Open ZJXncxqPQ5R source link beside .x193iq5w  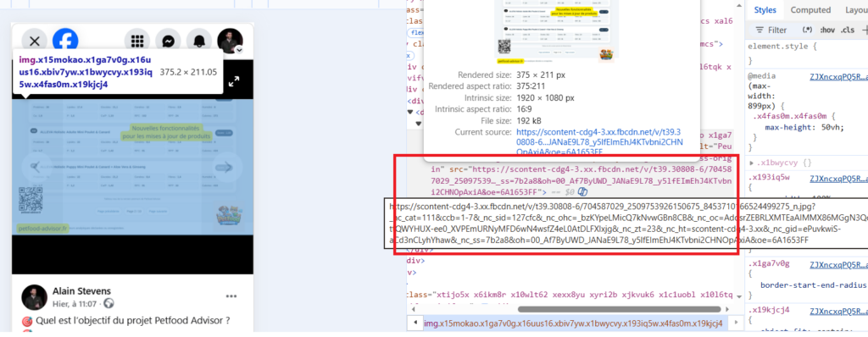838,178
